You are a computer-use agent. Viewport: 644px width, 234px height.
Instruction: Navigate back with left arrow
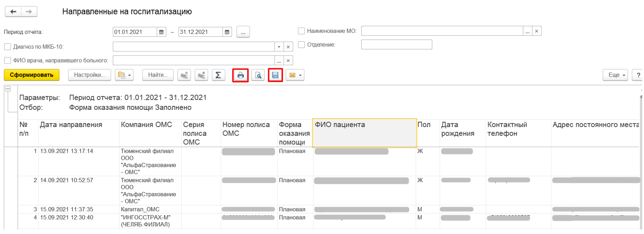pyautogui.click(x=13, y=12)
